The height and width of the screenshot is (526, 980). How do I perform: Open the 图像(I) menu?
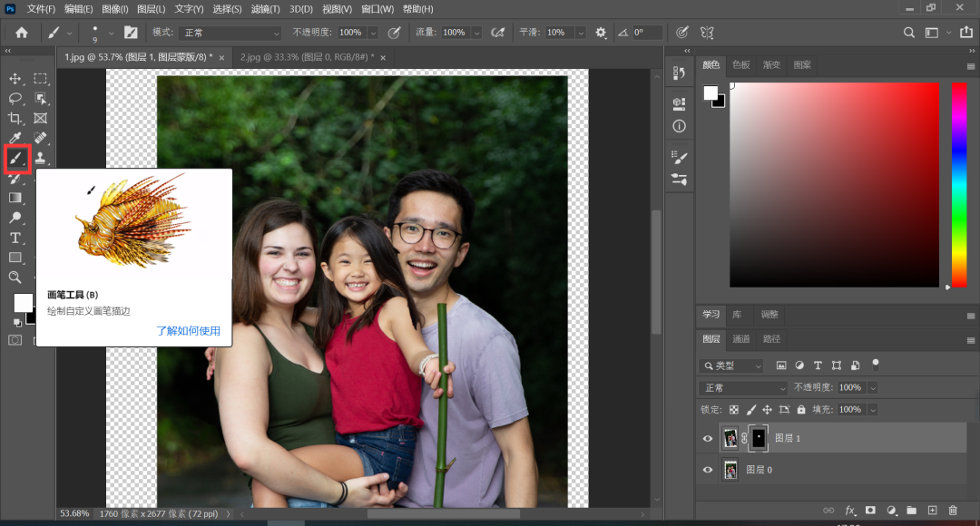(x=114, y=9)
